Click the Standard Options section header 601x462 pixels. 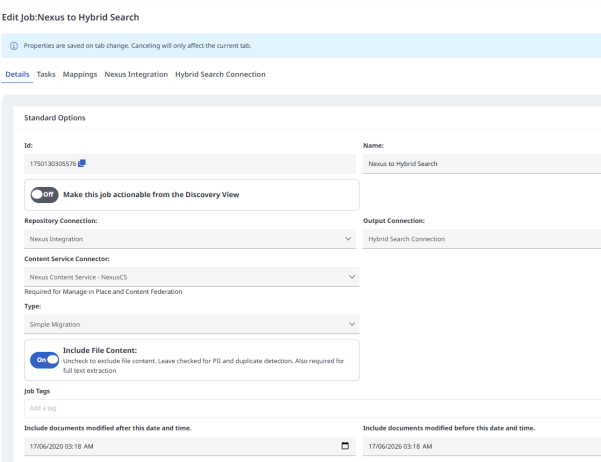pos(55,118)
